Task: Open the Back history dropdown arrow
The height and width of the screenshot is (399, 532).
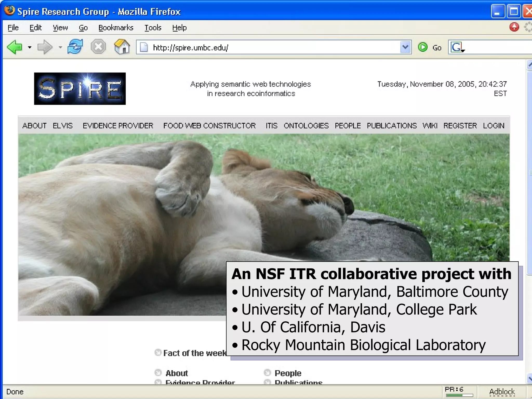Action: coord(30,47)
